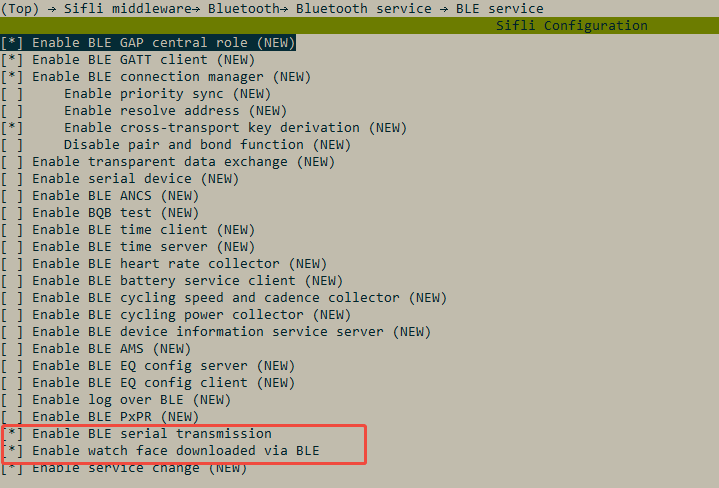Toggle Enable BLE serial transmission

click(136, 433)
